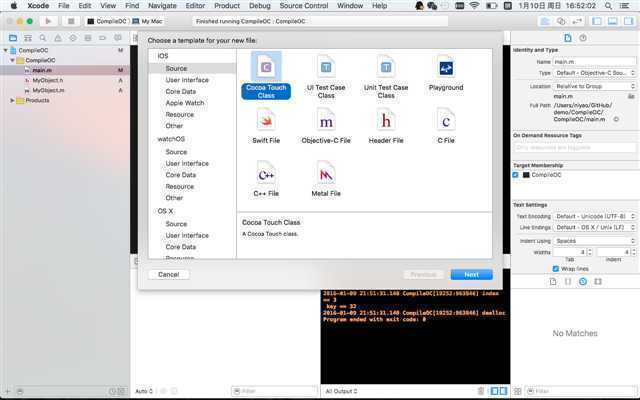Image resolution: width=640 pixels, height=400 pixels.
Task: Choose the C++ File template
Action: [266, 179]
